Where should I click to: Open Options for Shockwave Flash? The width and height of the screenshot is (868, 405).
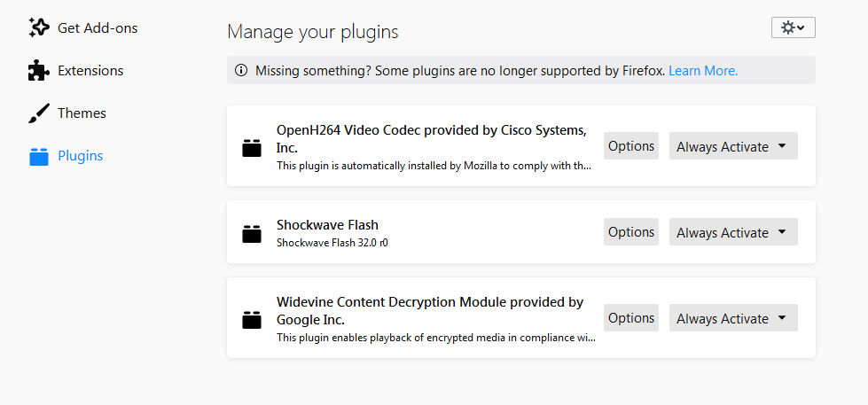point(631,232)
